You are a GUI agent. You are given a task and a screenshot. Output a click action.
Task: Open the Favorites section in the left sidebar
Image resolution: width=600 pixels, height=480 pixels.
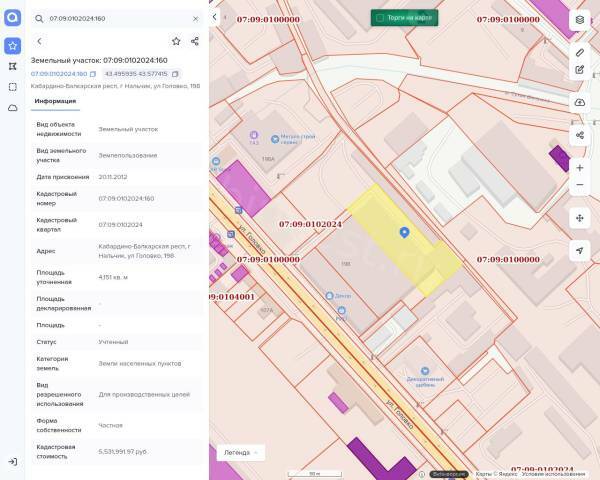point(12,45)
